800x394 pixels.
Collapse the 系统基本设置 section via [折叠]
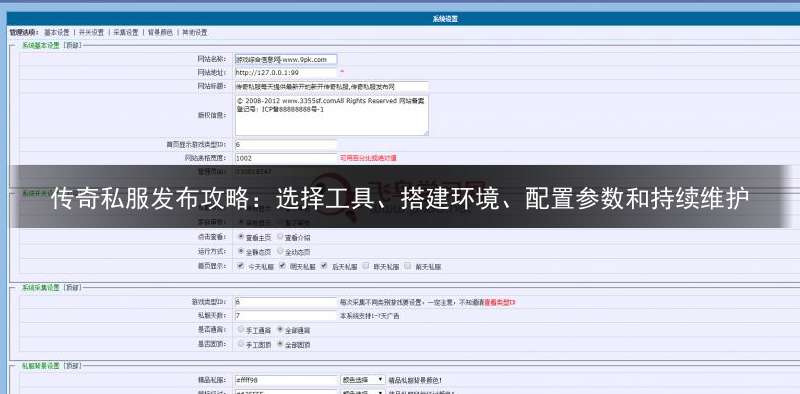tap(72, 45)
